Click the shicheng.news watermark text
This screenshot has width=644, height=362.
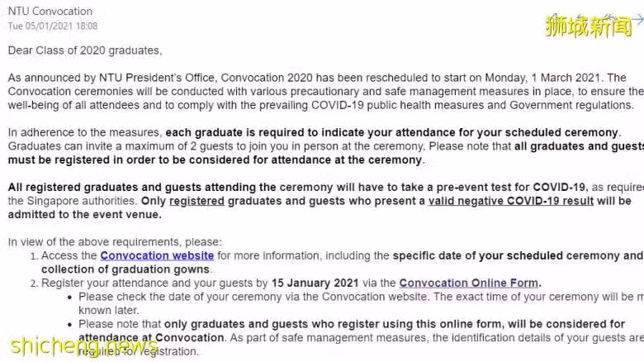(x=83, y=345)
